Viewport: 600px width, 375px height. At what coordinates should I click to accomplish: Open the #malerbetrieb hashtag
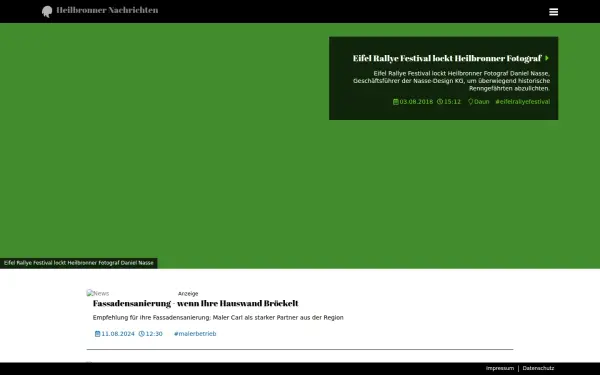(x=195, y=334)
